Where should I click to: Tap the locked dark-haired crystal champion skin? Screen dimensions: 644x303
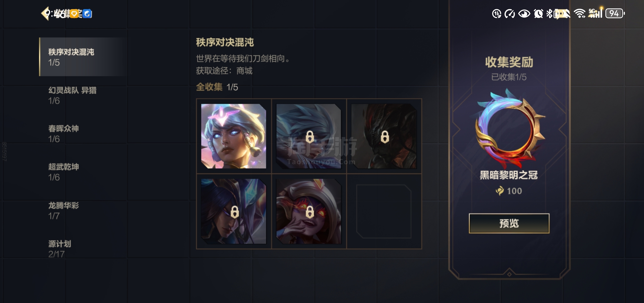tap(234, 211)
